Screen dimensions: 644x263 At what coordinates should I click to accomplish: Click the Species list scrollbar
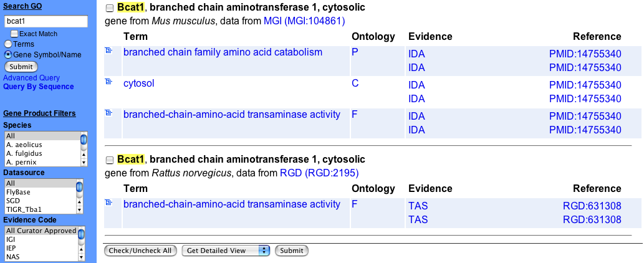click(x=84, y=148)
